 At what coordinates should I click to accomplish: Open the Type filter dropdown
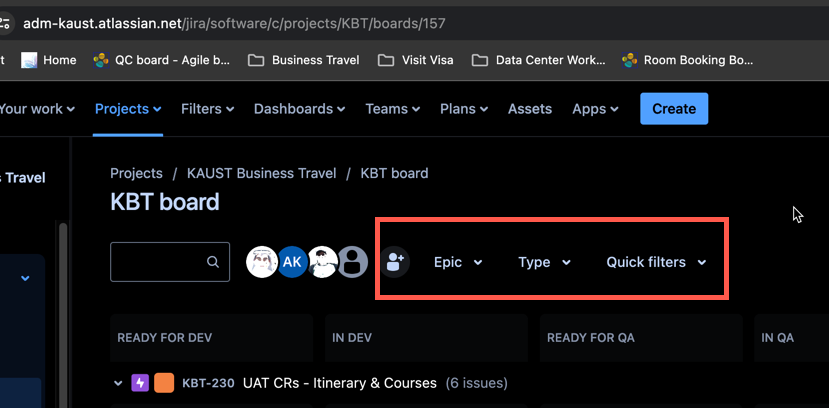tap(544, 262)
